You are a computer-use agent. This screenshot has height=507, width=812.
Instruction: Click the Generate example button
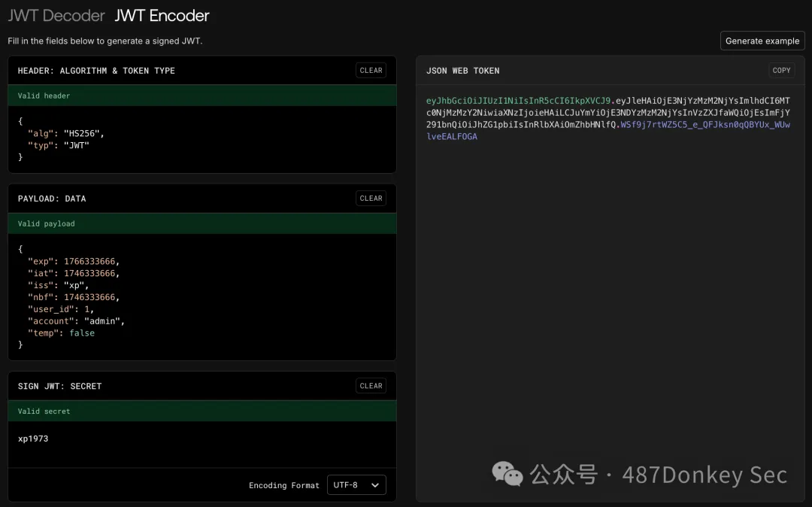click(762, 41)
